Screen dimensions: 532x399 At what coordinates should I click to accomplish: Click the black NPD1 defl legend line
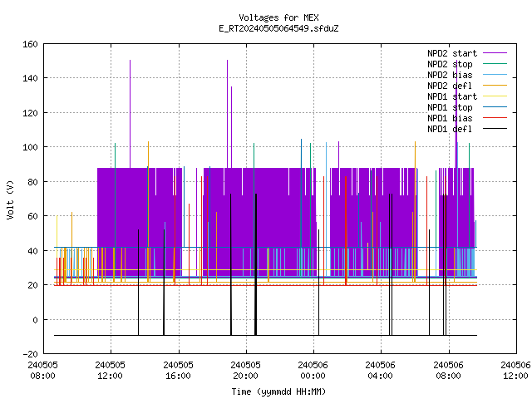click(495, 129)
